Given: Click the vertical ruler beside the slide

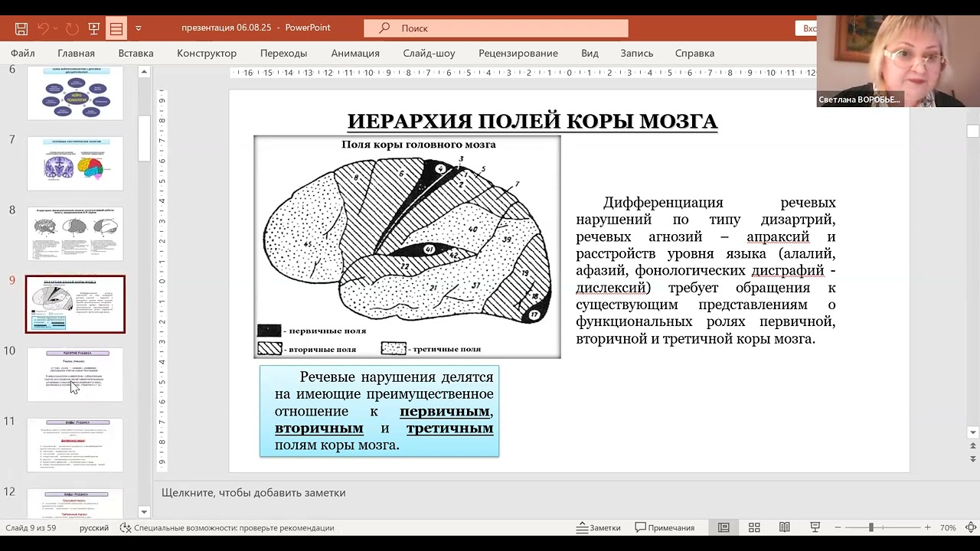Looking at the screenshot, I should coord(162,281).
